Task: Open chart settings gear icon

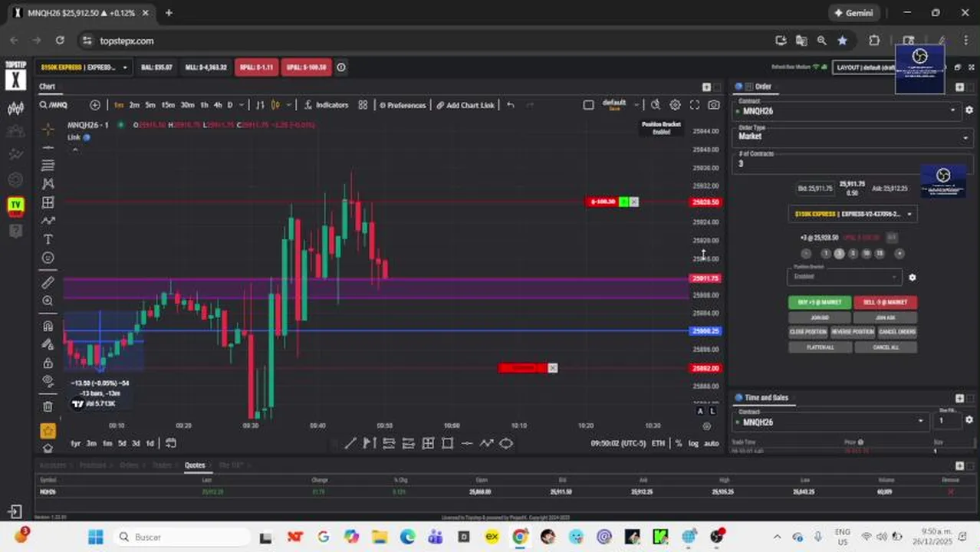Action: tap(675, 105)
